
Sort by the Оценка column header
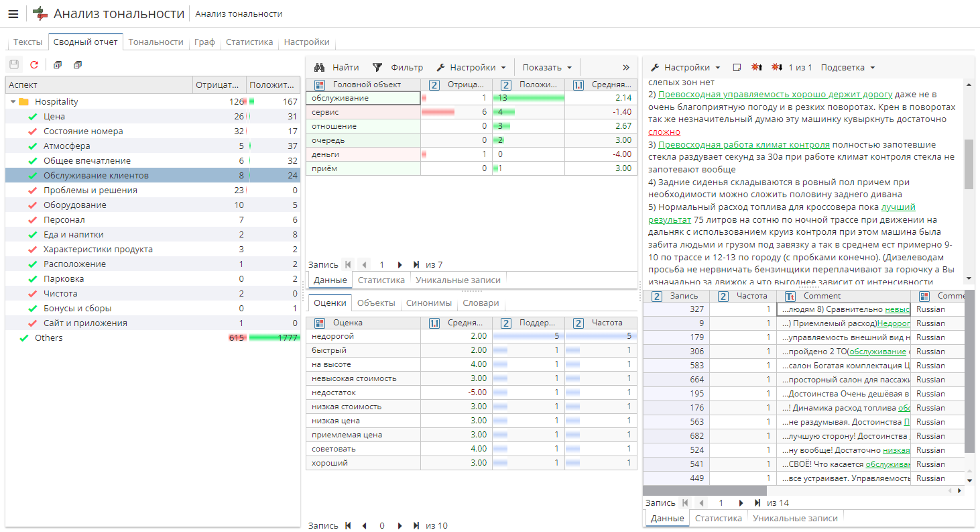(363, 323)
